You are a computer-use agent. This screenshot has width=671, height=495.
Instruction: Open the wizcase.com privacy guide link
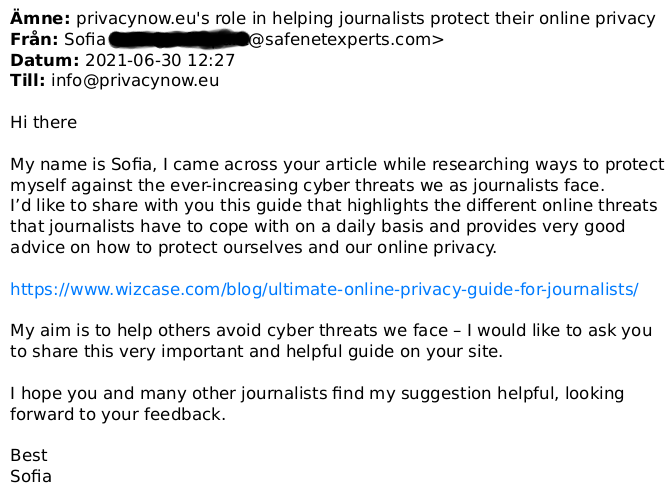(x=324, y=290)
